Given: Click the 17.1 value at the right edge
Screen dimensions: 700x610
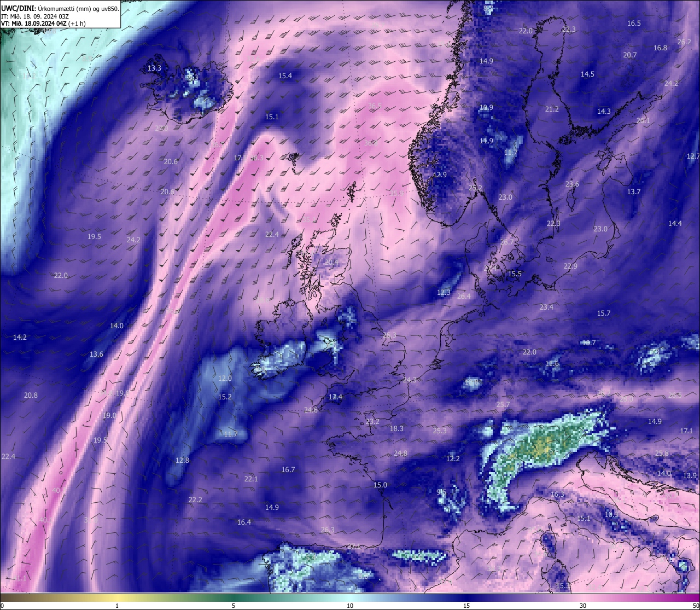Looking at the screenshot, I should (x=686, y=431).
